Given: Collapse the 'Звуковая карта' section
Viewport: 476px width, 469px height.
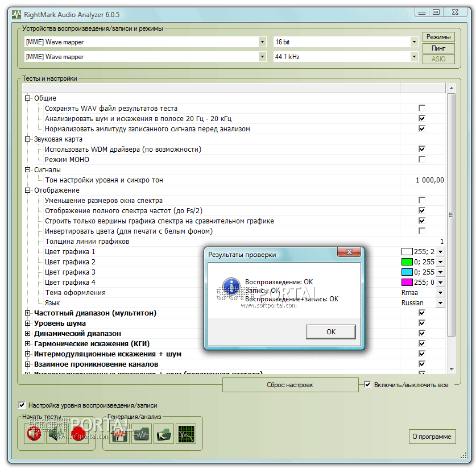Looking at the screenshot, I should click(x=28, y=139).
